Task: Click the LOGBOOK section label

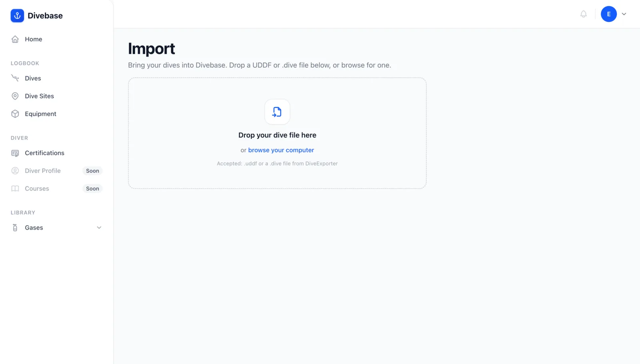Action: tap(25, 63)
